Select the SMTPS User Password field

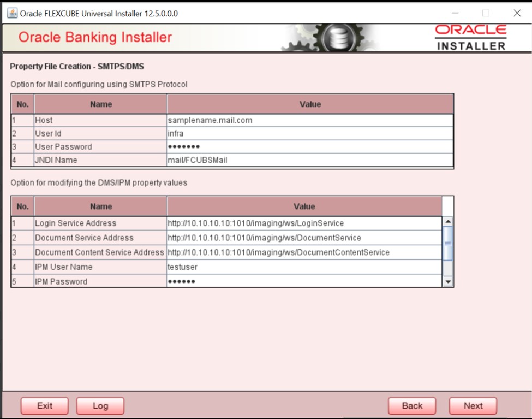tap(310, 147)
